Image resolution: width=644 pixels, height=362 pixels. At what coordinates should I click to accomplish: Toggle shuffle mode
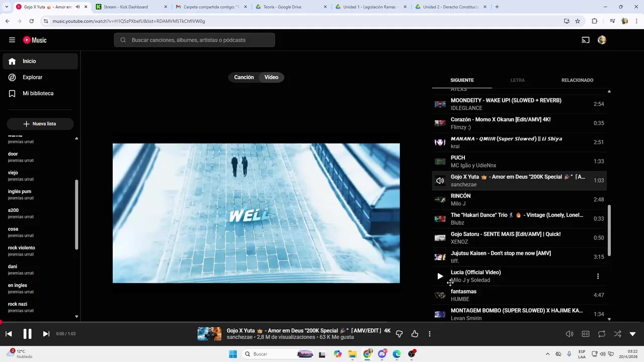point(617,334)
